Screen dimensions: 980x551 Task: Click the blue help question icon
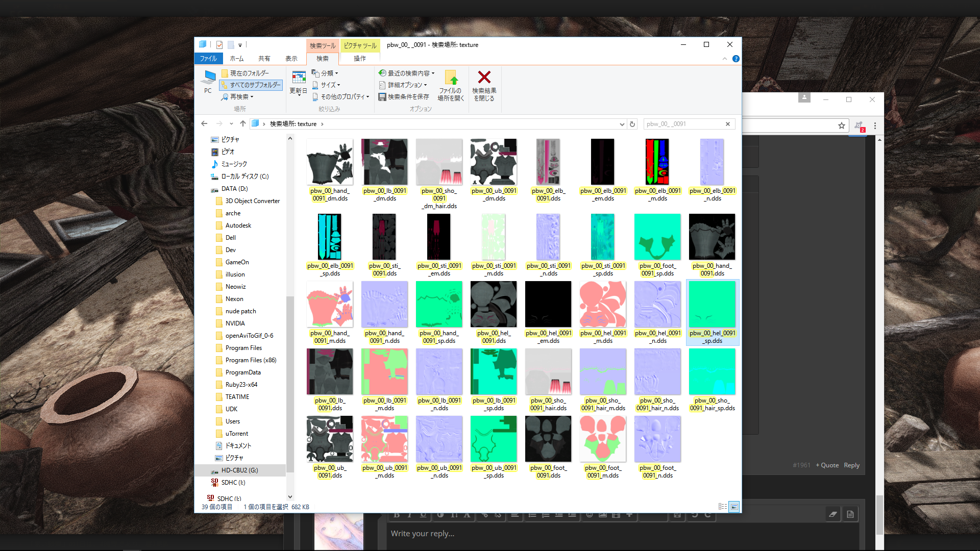tap(736, 59)
